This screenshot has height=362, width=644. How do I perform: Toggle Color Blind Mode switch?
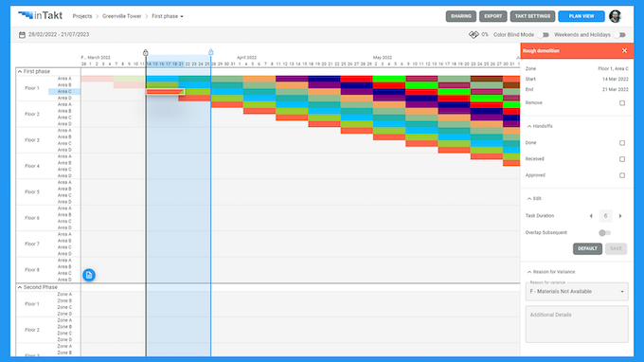[545, 35]
